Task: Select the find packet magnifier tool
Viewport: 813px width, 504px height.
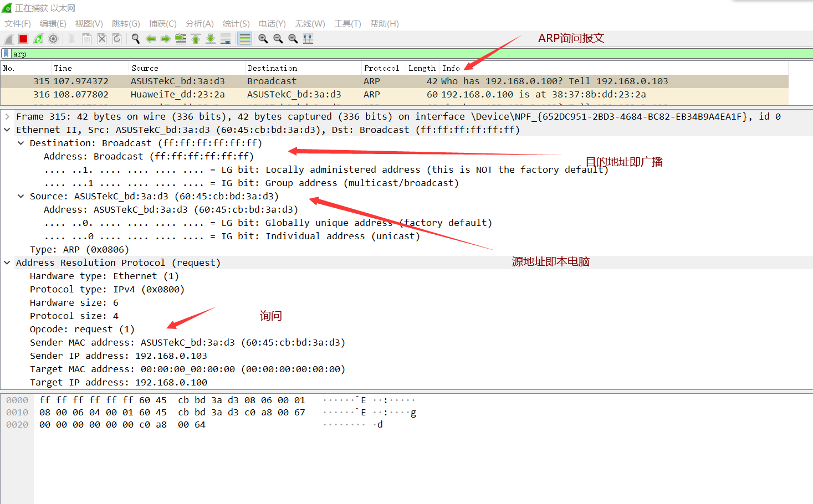Action: pyautogui.click(x=136, y=38)
